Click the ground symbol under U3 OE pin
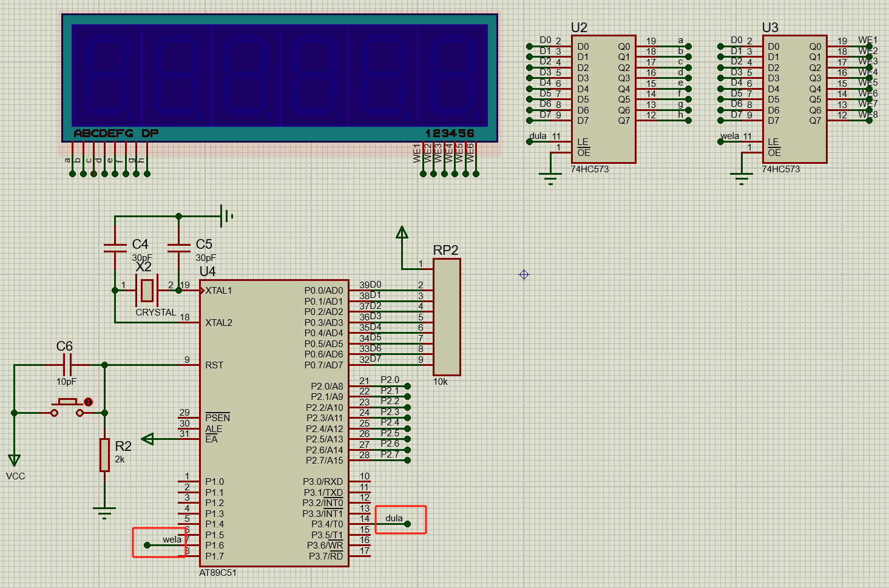Image resolution: width=889 pixels, height=588 pixels. click(x=742, y=179)
